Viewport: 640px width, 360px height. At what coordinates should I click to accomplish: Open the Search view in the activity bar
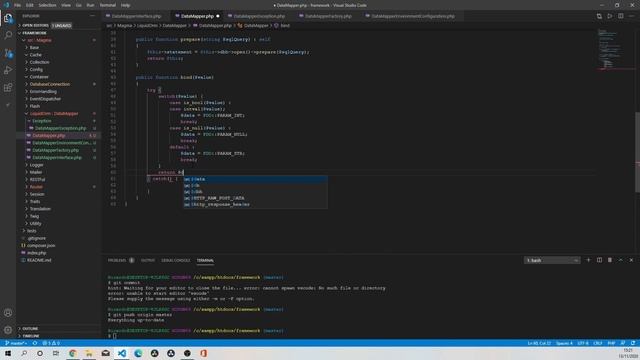(x=8, y=35)
